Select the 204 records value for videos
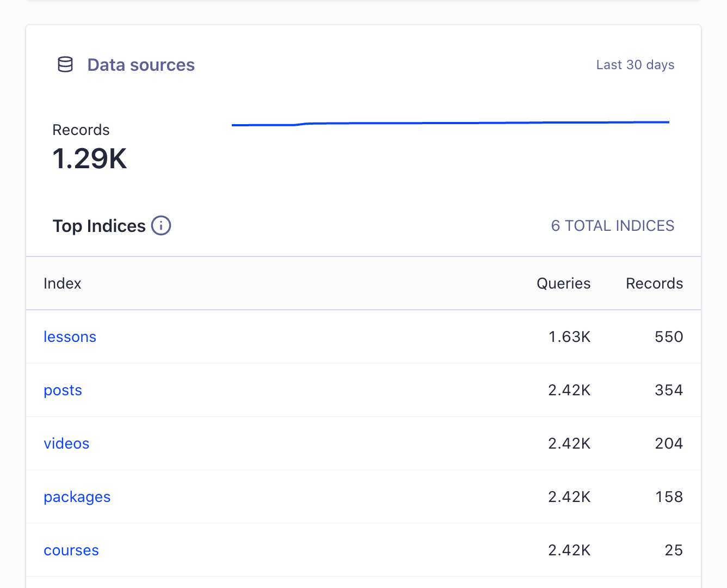 pos(669,443)
